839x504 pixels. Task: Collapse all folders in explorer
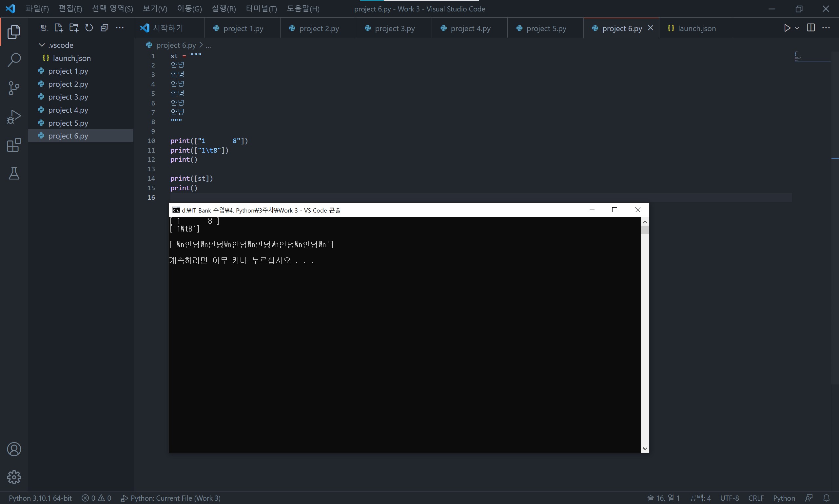click(x=104, y=28)
